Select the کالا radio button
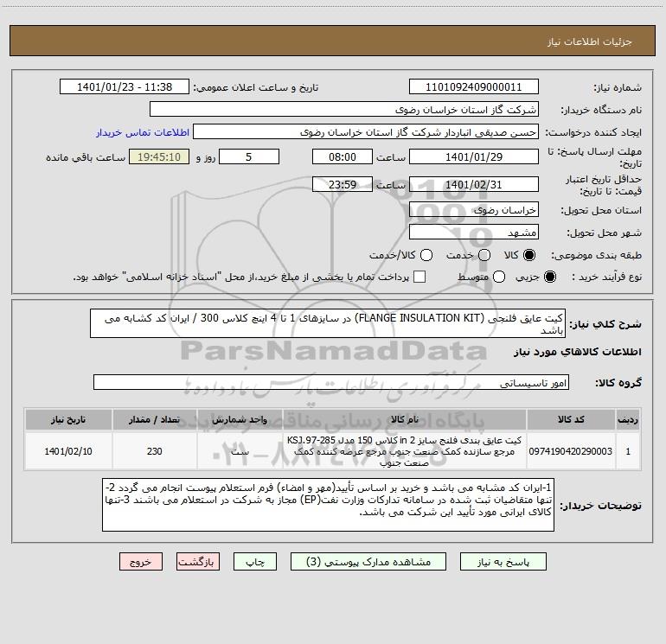The image size is (666, 644). point(529,255)
